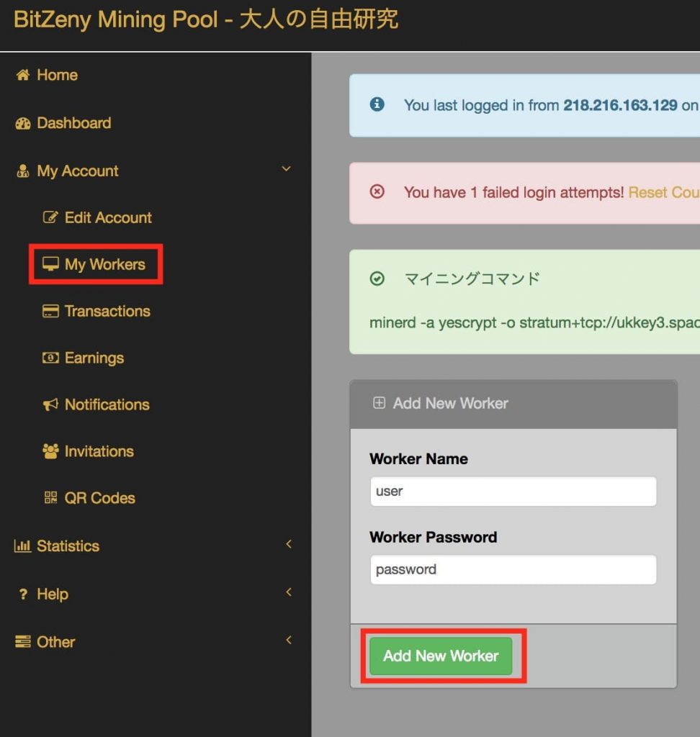Expand the Help menu chevron
Screen dimensions: 700x737
pos(289,592)
